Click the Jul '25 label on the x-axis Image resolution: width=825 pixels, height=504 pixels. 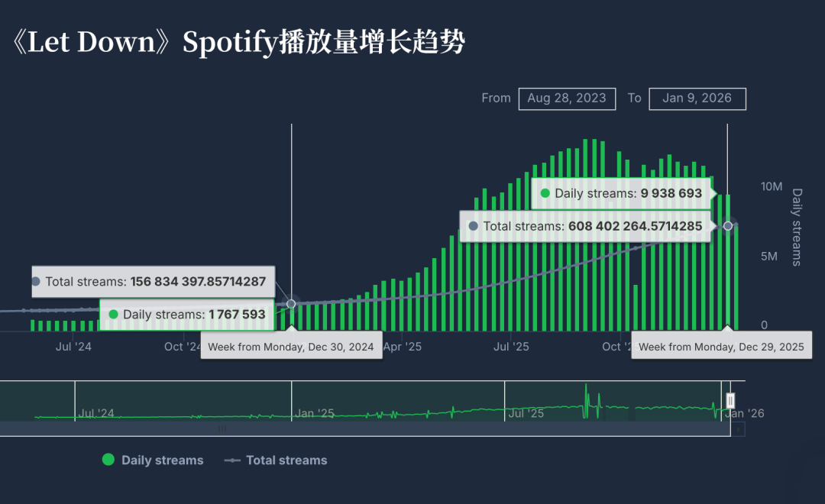tap(511, 347)
